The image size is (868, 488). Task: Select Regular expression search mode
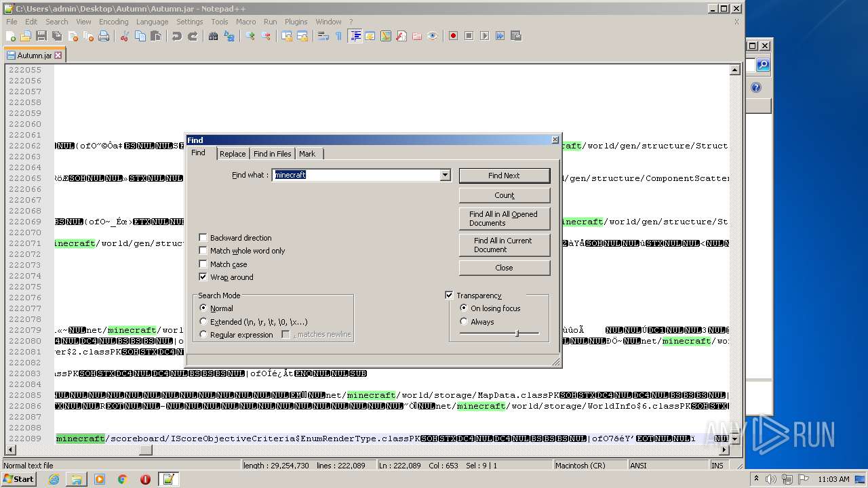tap(203, 335)
